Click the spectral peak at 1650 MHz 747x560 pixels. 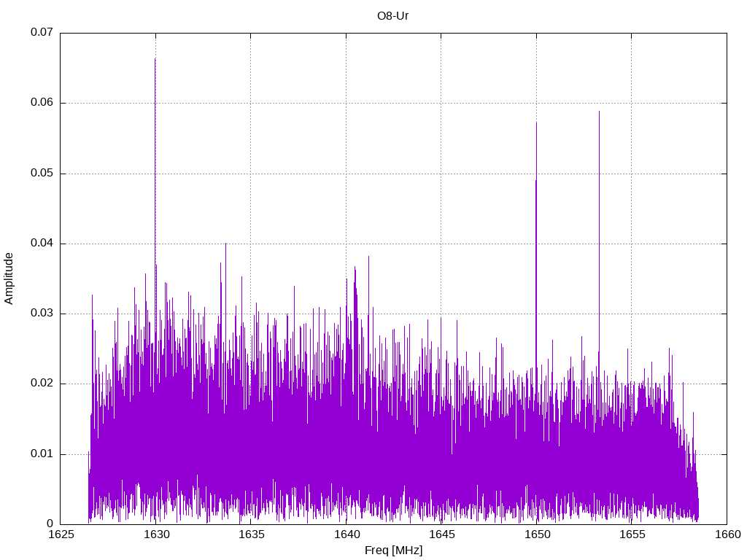(x=536, y=124)
